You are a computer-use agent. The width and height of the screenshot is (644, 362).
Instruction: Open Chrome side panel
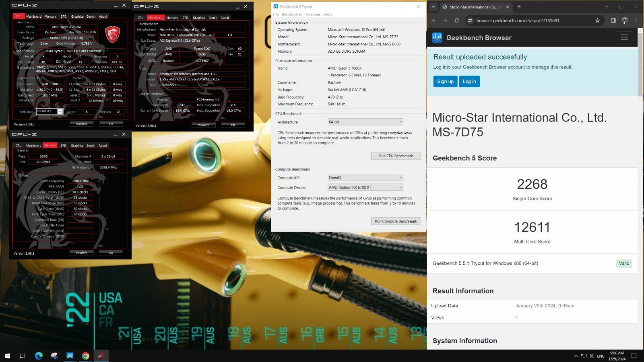(x=613, y=21)
